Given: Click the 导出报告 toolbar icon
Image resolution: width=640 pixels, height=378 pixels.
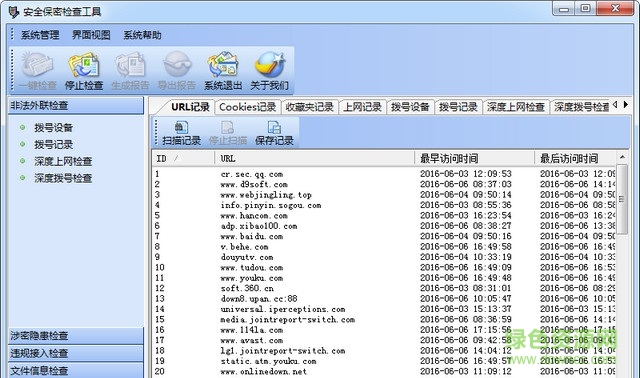Looking at the screenshot, I should (176, 71).
